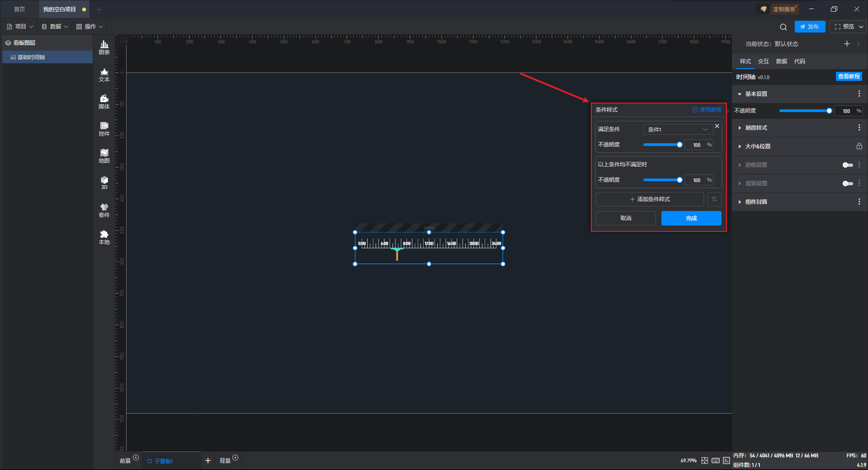
Task: Click the 基本设置 opacity value field
Action: [x=849, y=111]
